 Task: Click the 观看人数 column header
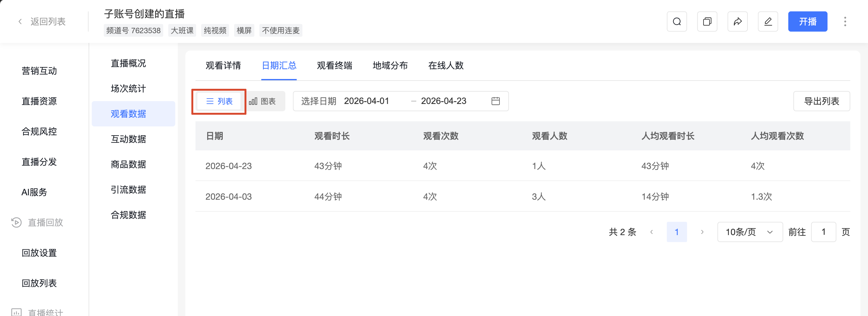(x=549, y=136)
